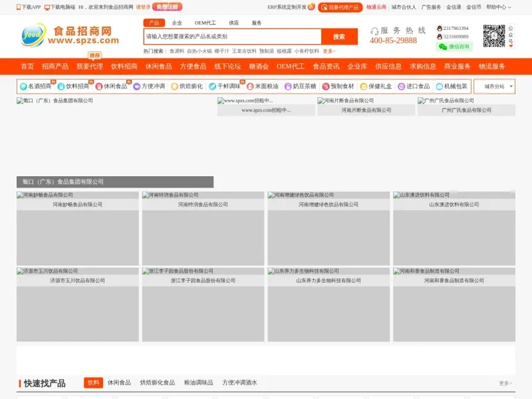Click the 微信咨询 button
Screen dimensions: 532x399
pyautogui.click(x=454, y=47)
